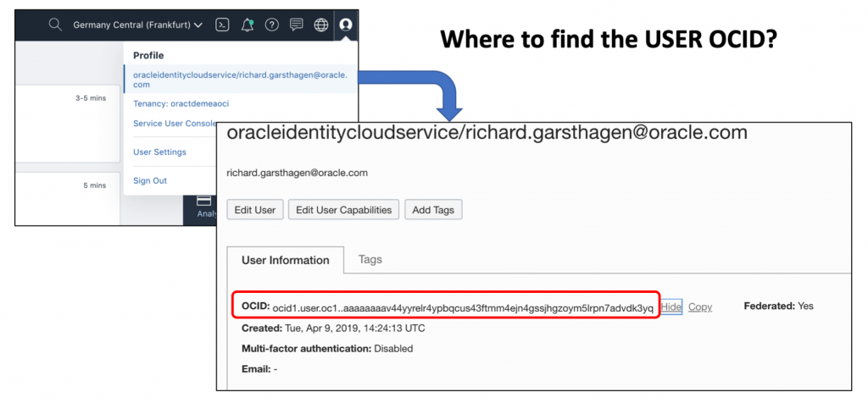Click the Federated: Yes text

point(779,306)
